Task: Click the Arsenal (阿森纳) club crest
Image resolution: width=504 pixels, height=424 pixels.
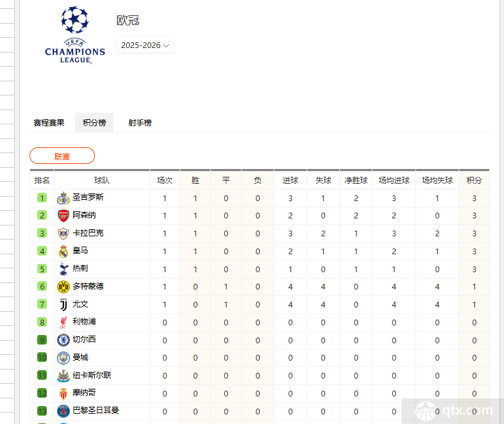Action: (63, 216)
